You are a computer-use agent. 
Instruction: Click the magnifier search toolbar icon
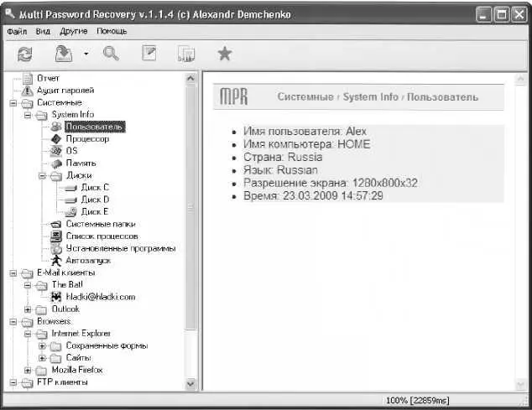point(111,54)
